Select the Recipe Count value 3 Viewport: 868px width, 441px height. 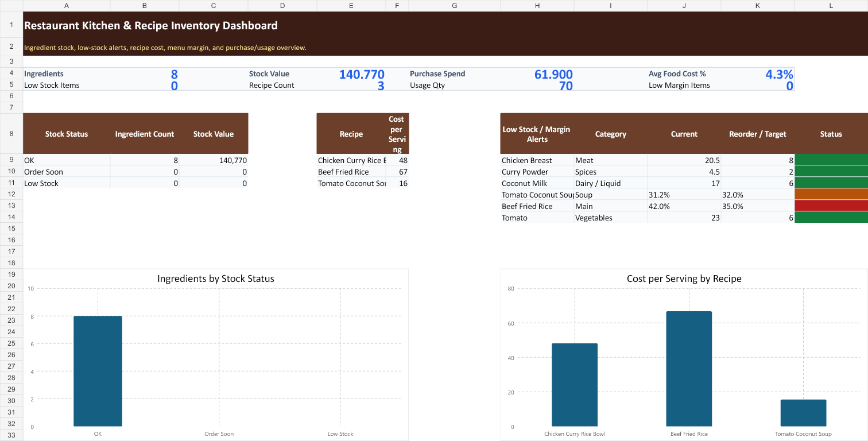381,86
